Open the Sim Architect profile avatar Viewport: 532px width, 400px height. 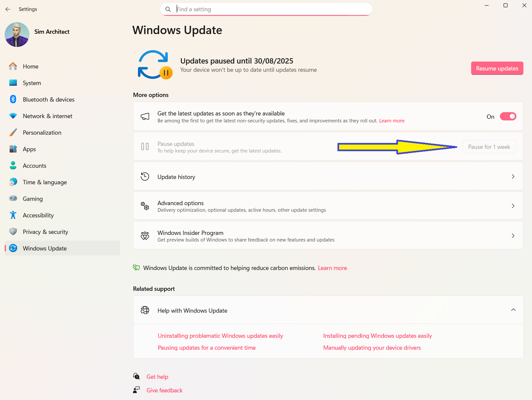pyautogui.click(x=17, y=34)
